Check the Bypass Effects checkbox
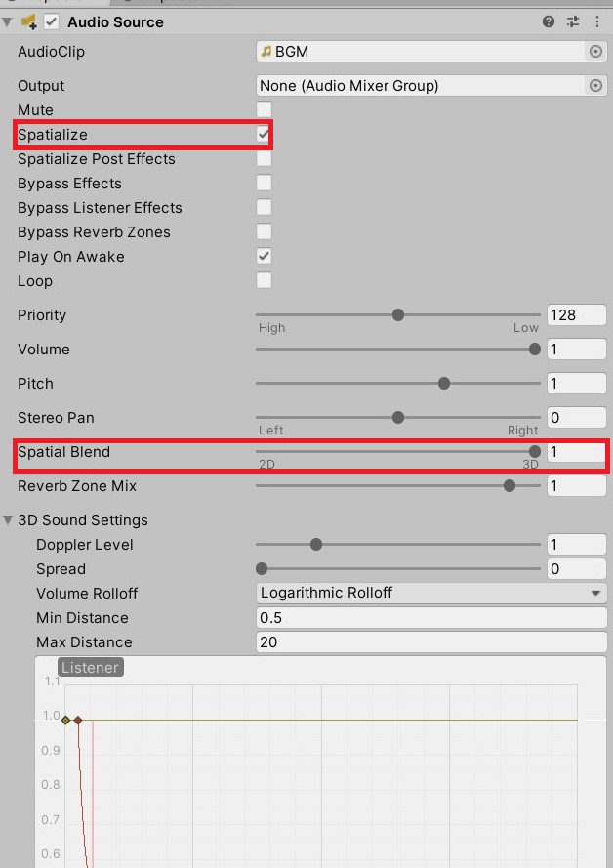This screenshot has height=868, width=613. [x=264, y=183]
